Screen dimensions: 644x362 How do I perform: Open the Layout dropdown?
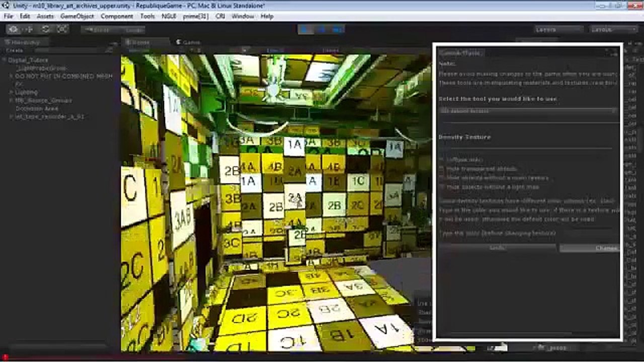pyautogui.click(x=613, y=30)
